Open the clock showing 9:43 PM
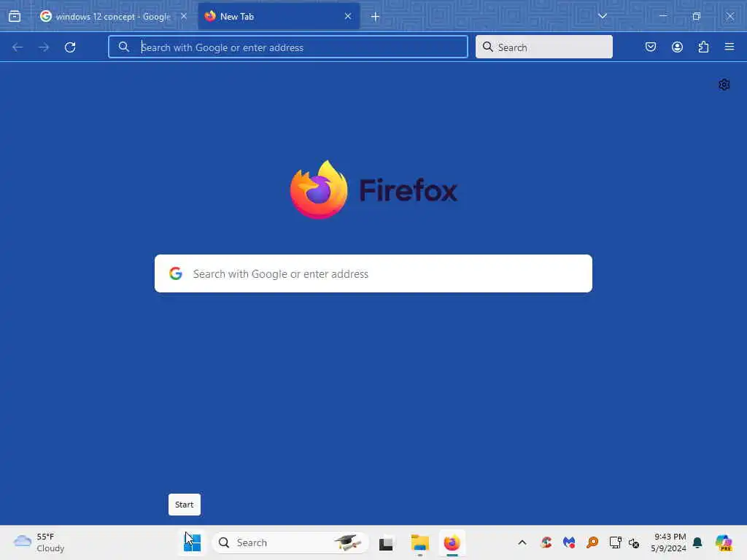This screenshot has width=747, height=560. tap(669, 542)
